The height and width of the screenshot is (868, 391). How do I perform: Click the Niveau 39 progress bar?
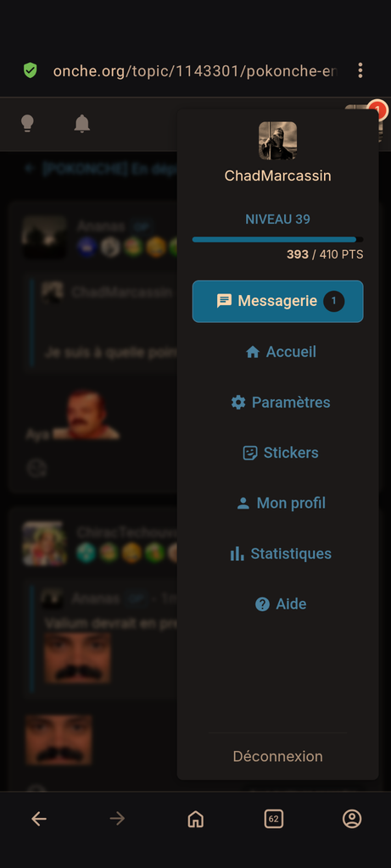pyautogui.click(x=278, y=239)
